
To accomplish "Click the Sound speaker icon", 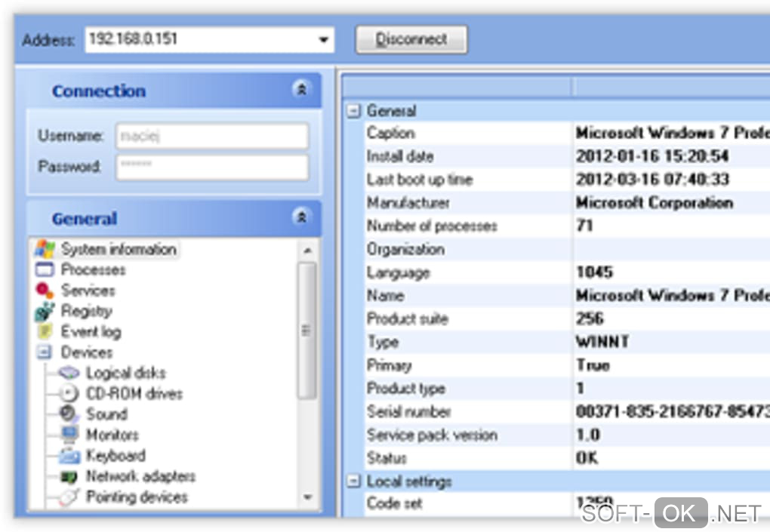I will [x=69, y=414].
